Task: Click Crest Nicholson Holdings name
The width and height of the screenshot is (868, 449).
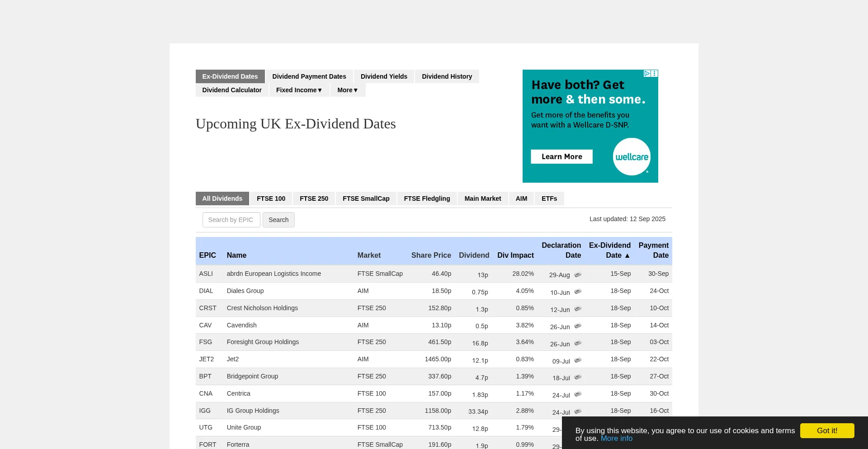Action: coord(262,308)
